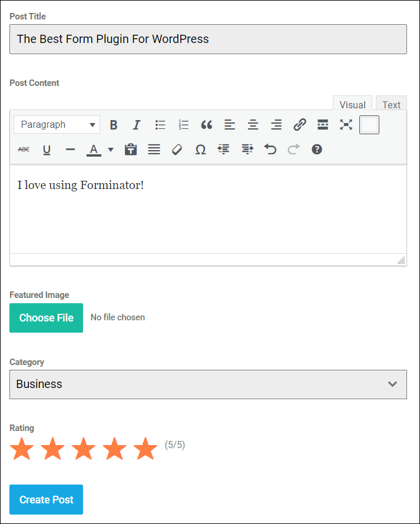
Task: Open the editor help dialog
Action: (x=317, y=149)
